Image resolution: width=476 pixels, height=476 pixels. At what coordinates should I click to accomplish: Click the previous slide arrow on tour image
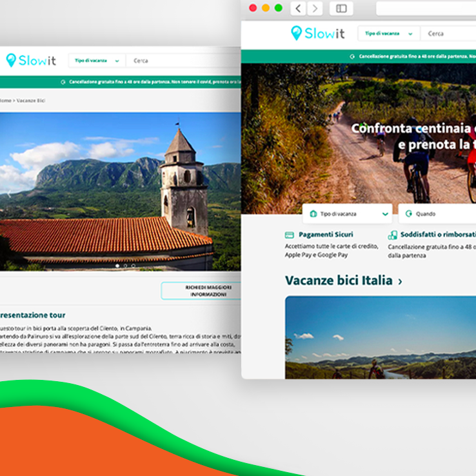pyautogui.click(x=9, y=193)
